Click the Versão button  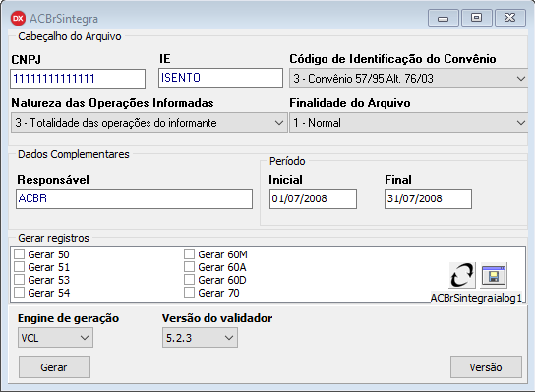(486, 367)
